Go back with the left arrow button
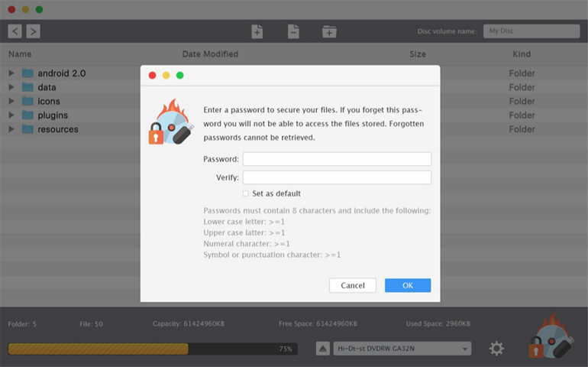The width and height of the screenshot is (588, 367). 15,31
